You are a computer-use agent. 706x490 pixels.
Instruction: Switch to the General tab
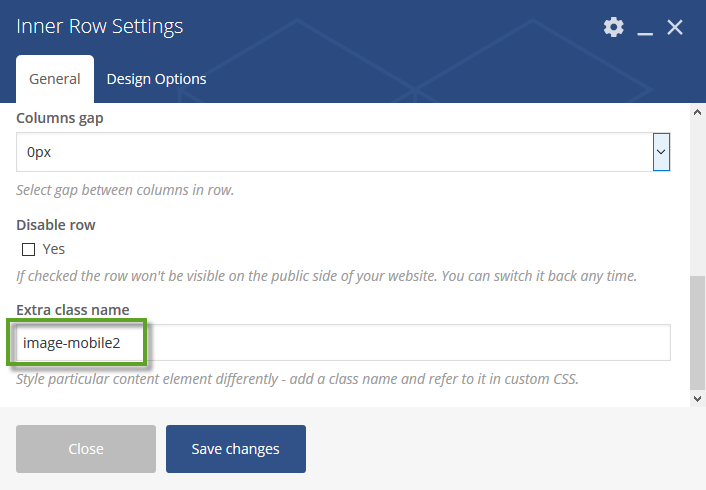point(55,79)
